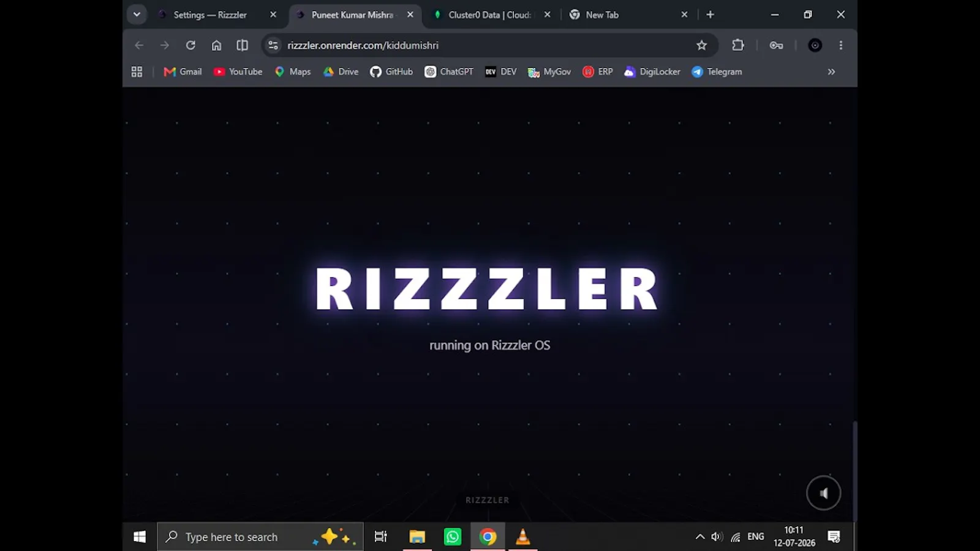The width and height of the screenshot is (980, 551).
Task: Open the tab search dropdown arrow
Action: coord(137,15)
